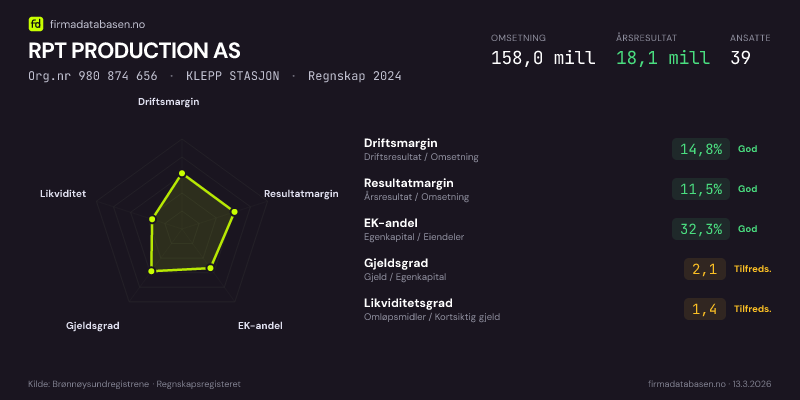Image resolution: width=800 pixels, height=400 pixels.
Task: Click the Likviditet axis label on radar chart
Action: (63, 193)
